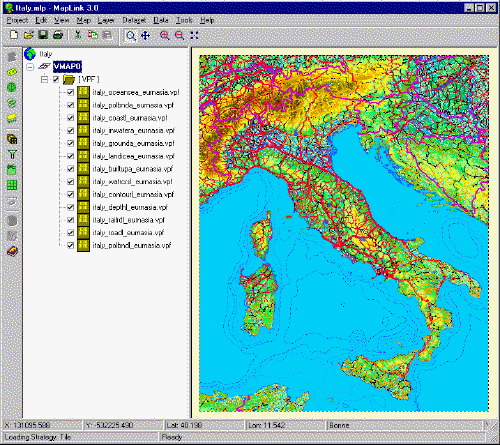Toggle italy_contourl_eurnasia.vpf checkbox
The height and width of the screenshot is (445, 500).
pos(70,194)
